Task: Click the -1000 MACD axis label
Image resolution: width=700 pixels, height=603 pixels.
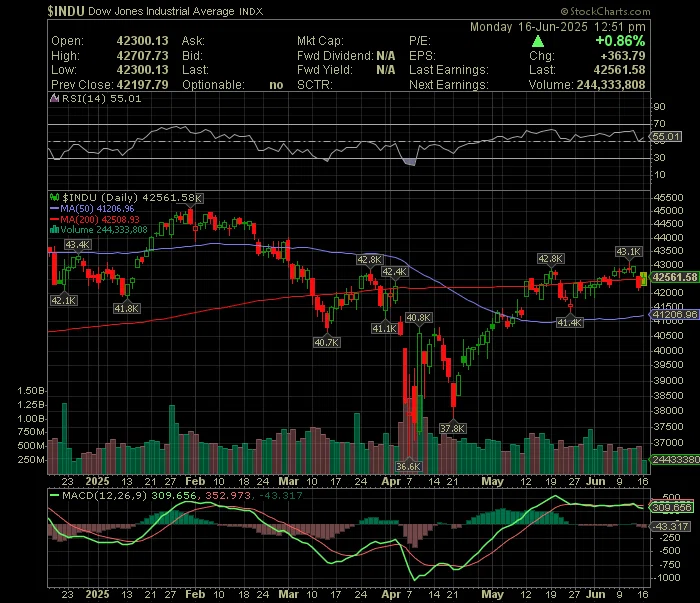Action: tap(668, 578)
